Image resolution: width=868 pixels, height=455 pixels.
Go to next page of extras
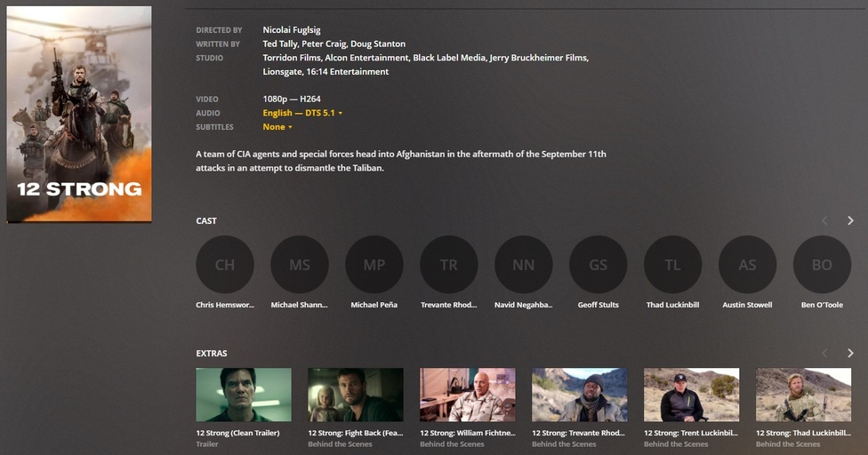tap(850, 353)
